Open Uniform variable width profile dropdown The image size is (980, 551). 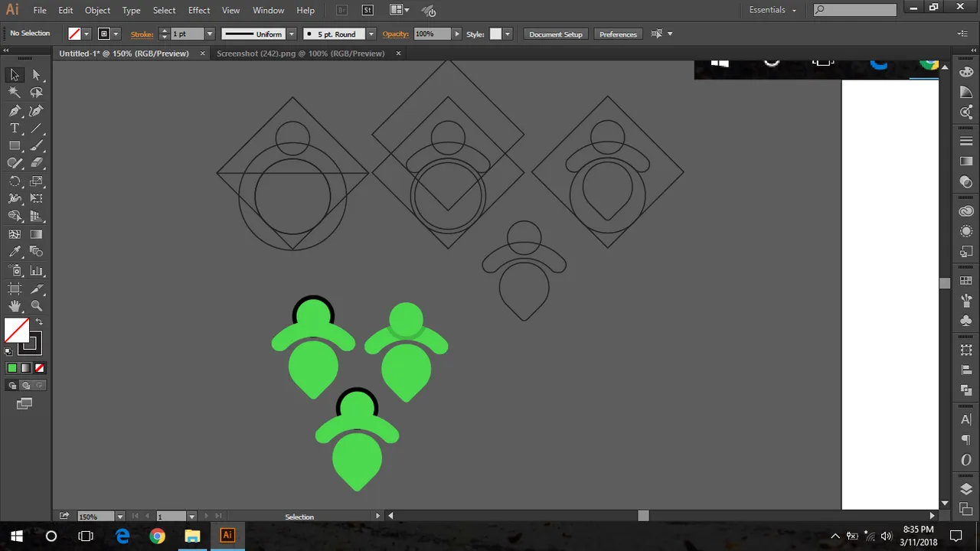[x=291, y=34]
